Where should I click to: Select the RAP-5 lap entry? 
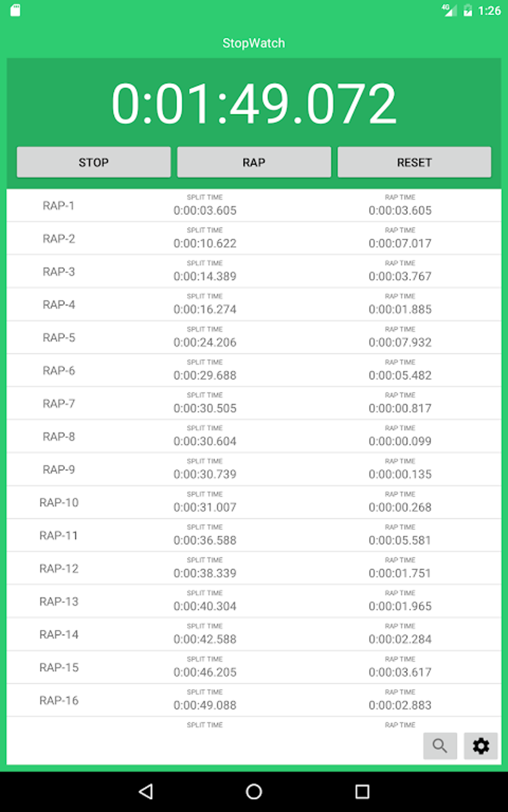click(254, 337)
